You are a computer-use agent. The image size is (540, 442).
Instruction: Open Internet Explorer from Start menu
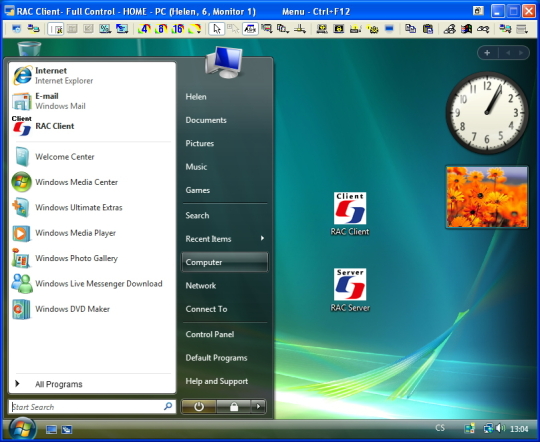coord(92,75)
